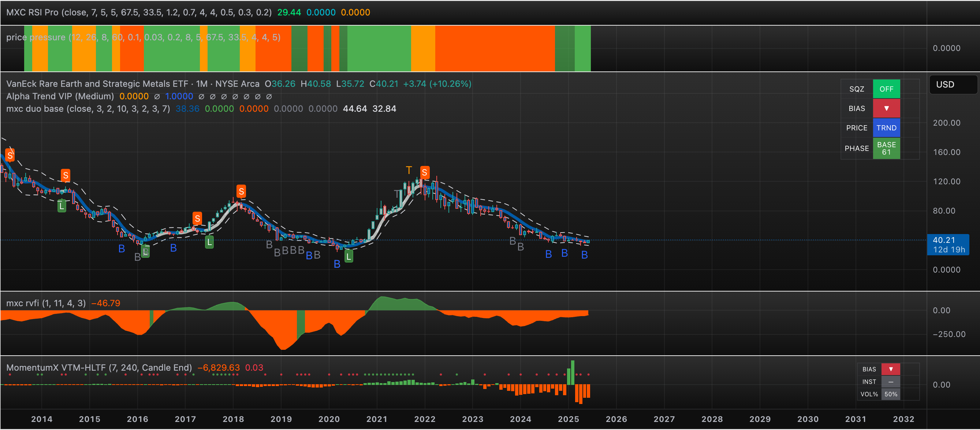
Task: Click the green PHASE BASE 61 cell
Action: pyautogui.click(x=886, y=148)
